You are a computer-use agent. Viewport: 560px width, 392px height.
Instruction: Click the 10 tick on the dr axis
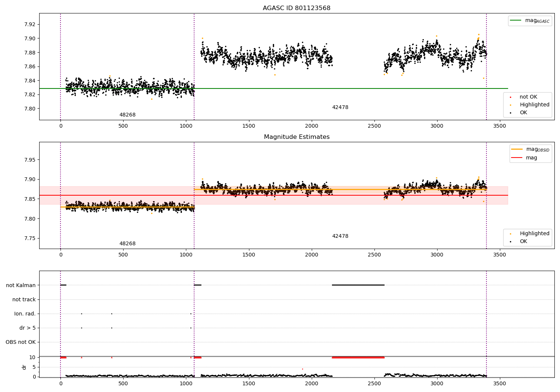(x=32, y=358)
